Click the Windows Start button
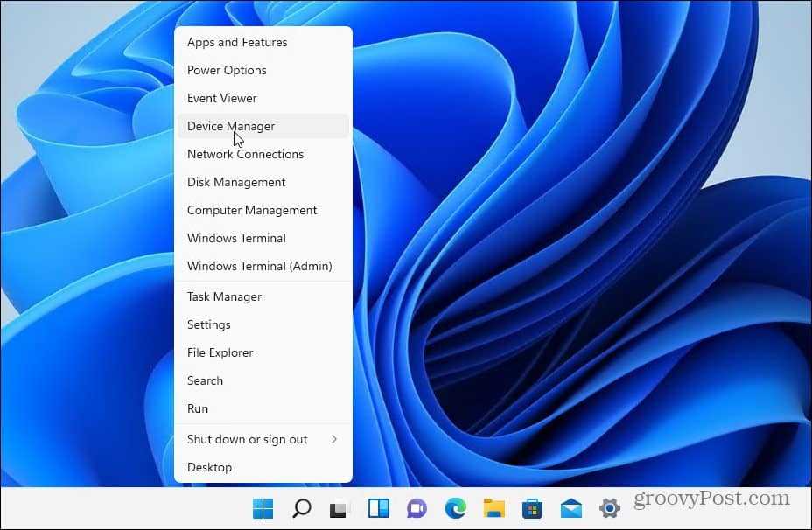Viewport: 812px width, 530px height. (262, 508)
